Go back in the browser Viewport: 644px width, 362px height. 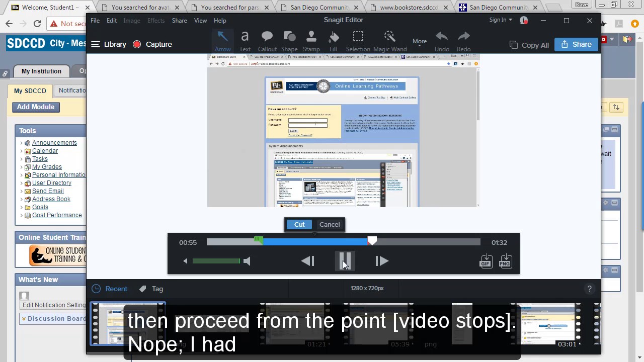click(x=9, y=24)
